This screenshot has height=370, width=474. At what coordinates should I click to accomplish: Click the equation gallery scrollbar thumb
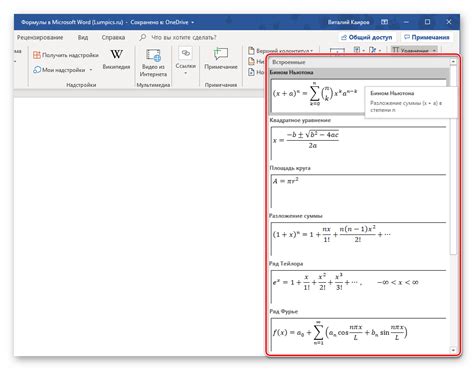click(x=453, y=160)
